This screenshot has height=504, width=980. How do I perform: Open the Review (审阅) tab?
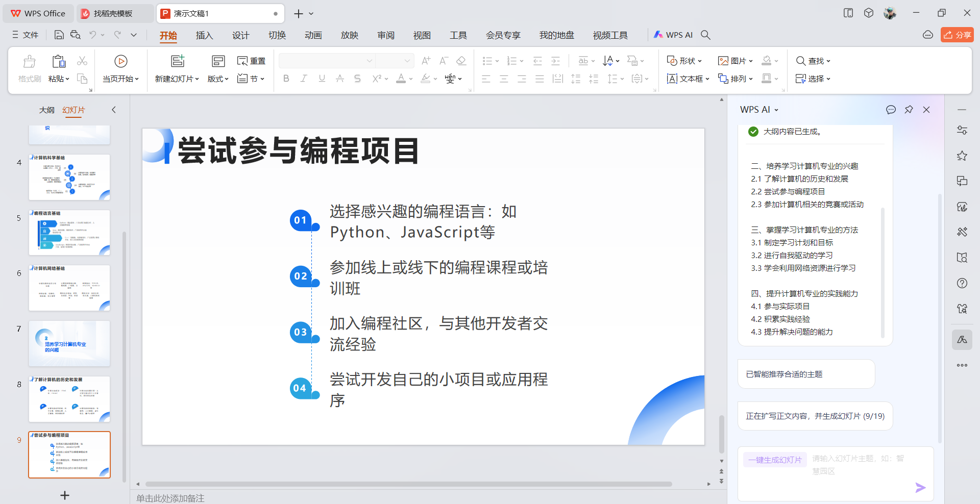386,35
